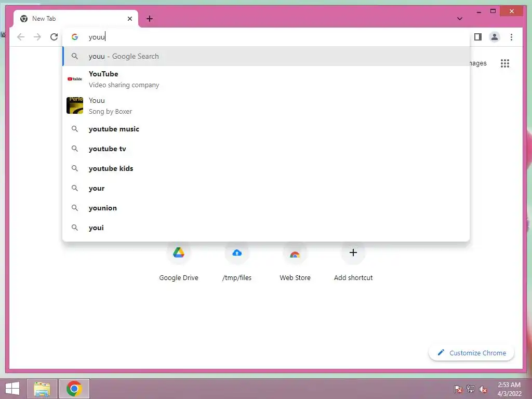Click the Google G icon in address bar

[x=75, y=37]
